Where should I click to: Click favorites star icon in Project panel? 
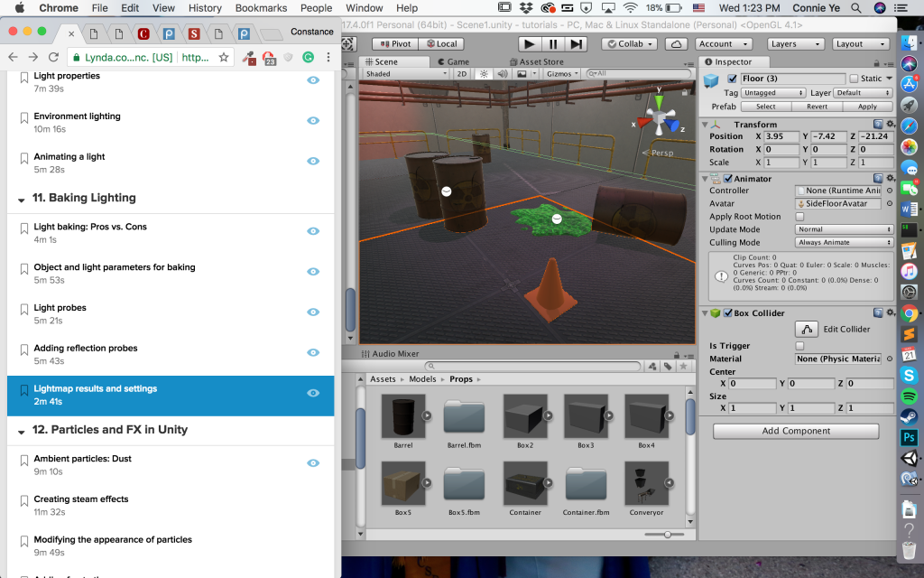(x=684, y=367)
